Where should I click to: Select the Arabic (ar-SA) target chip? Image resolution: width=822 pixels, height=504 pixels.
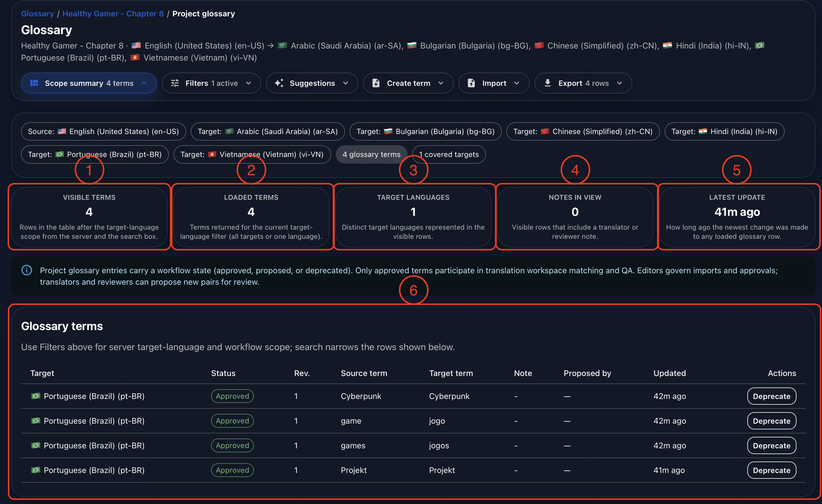pos(268,131)
